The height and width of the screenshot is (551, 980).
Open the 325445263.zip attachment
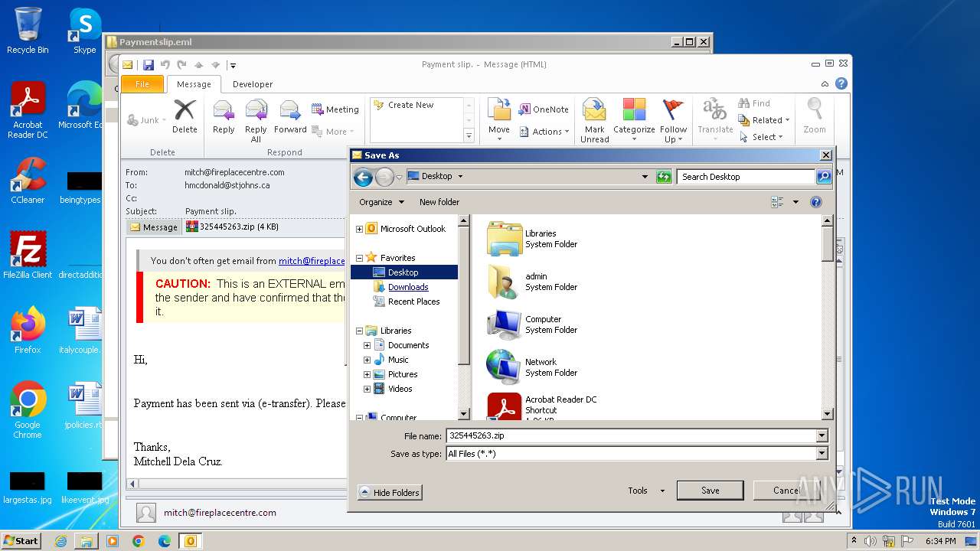[233, 227]
